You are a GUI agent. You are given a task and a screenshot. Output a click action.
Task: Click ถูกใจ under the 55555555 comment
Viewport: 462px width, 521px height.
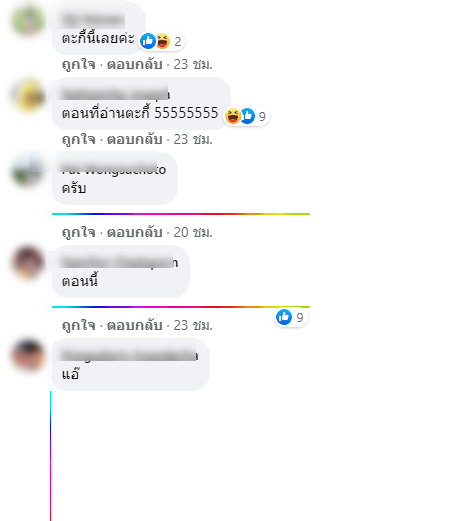coord(79,139)
